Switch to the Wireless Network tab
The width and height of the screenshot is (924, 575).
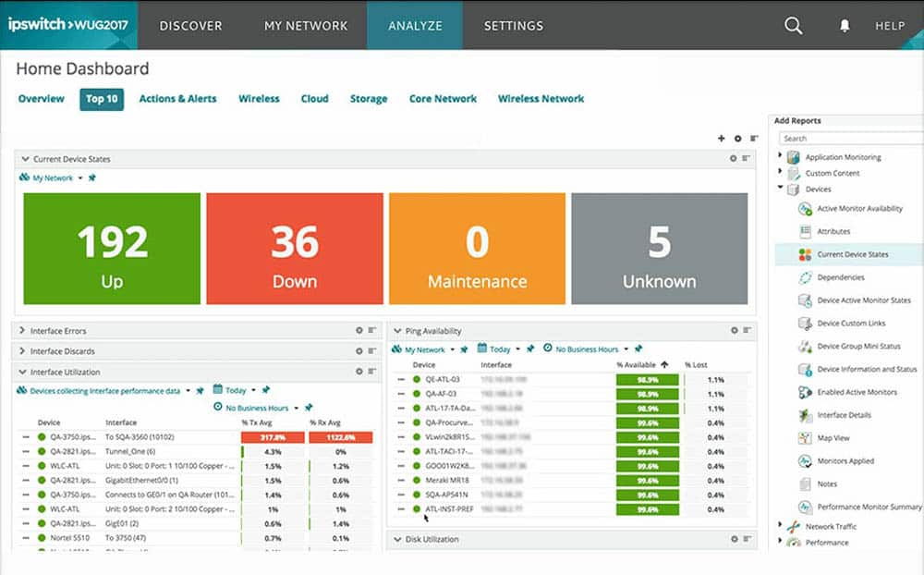(541, 99)
